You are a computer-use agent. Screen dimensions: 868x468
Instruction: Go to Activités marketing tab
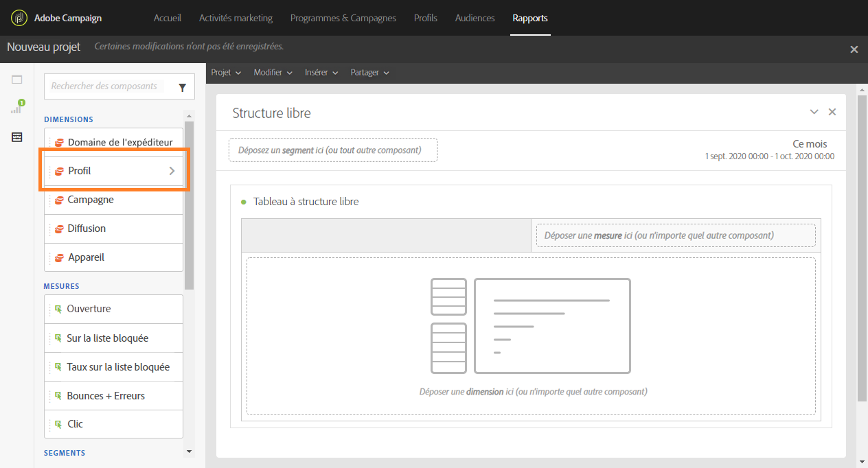(236, 18)
